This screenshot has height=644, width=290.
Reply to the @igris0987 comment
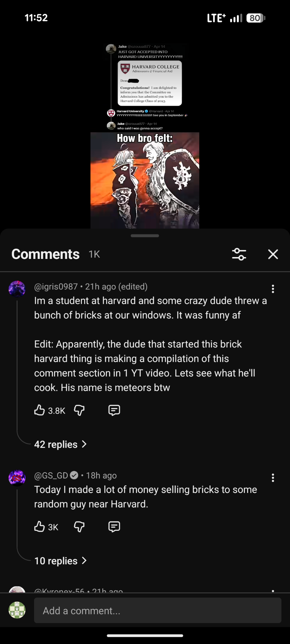coord(114,410)
